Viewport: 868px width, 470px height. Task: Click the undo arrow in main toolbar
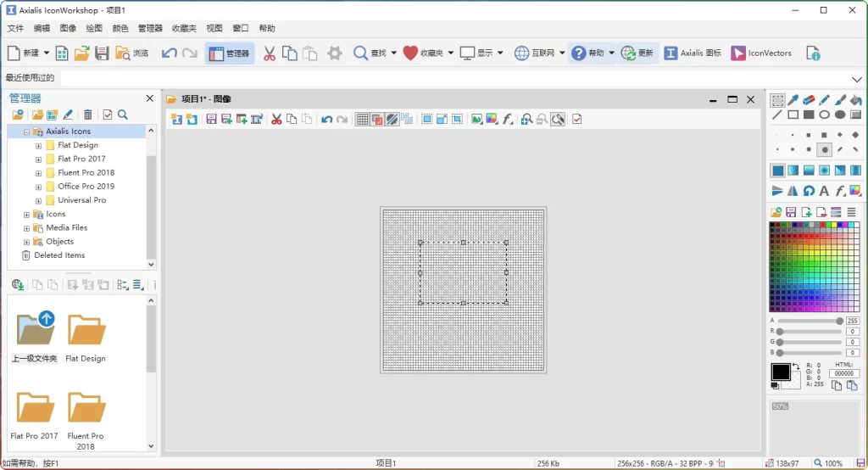170,53
